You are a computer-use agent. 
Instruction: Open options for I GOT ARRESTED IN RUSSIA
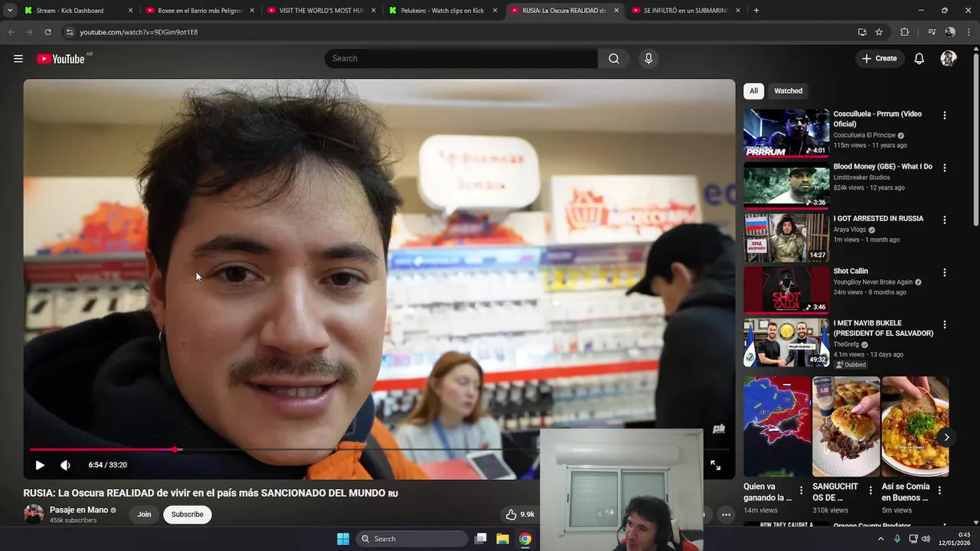pos(944,220)
